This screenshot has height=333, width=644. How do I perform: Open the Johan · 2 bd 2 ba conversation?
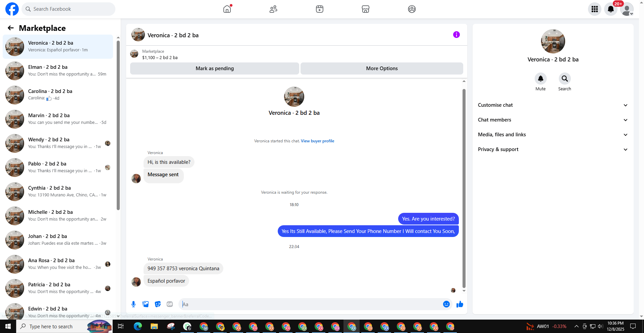tap(58, 240)
